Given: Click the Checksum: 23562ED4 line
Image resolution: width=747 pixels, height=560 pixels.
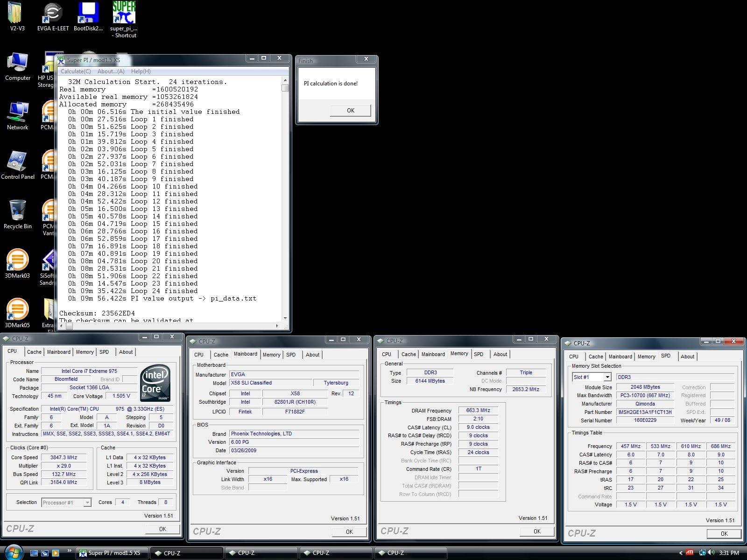Looking at the screenshot, I should (x=97, y=313).
